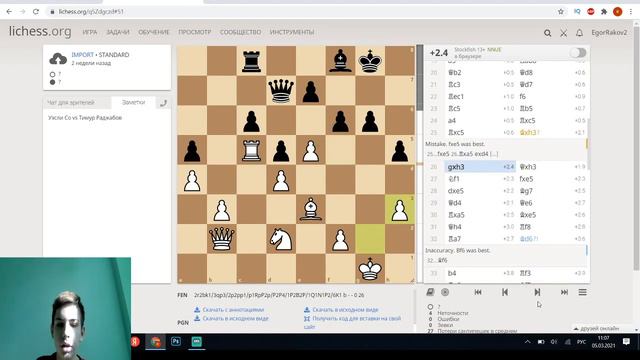Open the ИНСТРУМЕНТЫ menu

coord(292,32)
